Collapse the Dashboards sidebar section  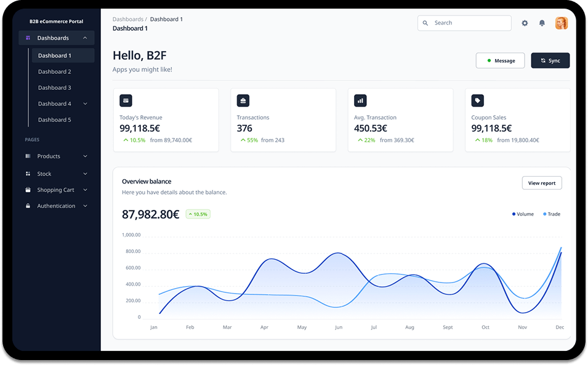point(85,38)
